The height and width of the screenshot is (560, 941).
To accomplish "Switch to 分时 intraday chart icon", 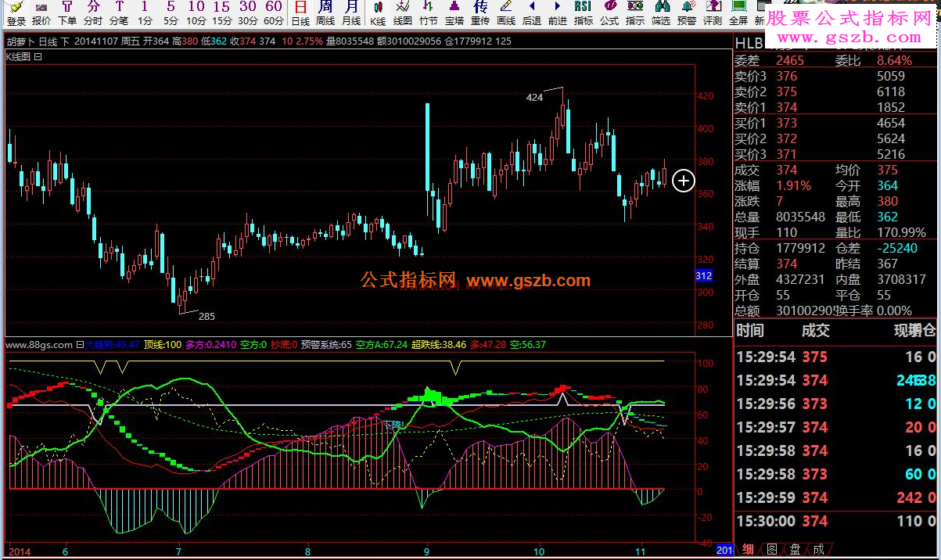I will point(93,13).
